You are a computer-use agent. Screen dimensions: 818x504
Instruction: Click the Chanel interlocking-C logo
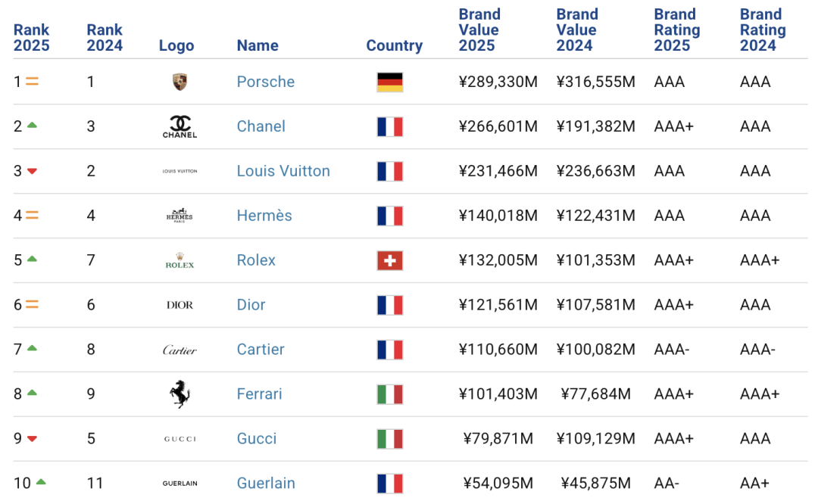coord(180,126)
